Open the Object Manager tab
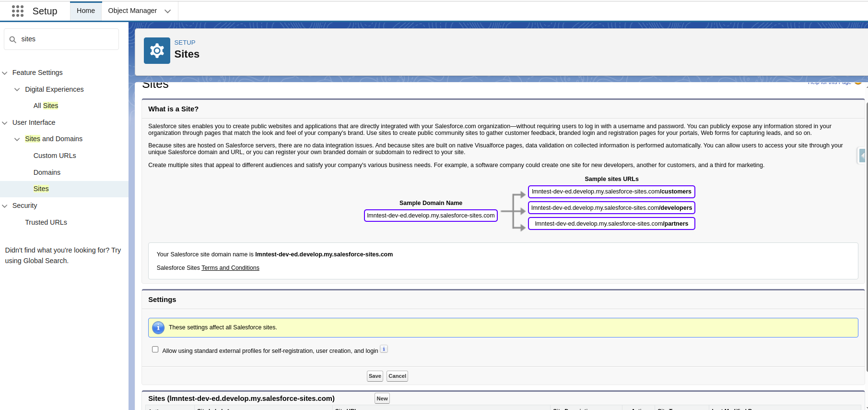Image resolution: width=868 pixels, height=410 pixels. click(132, 11)
